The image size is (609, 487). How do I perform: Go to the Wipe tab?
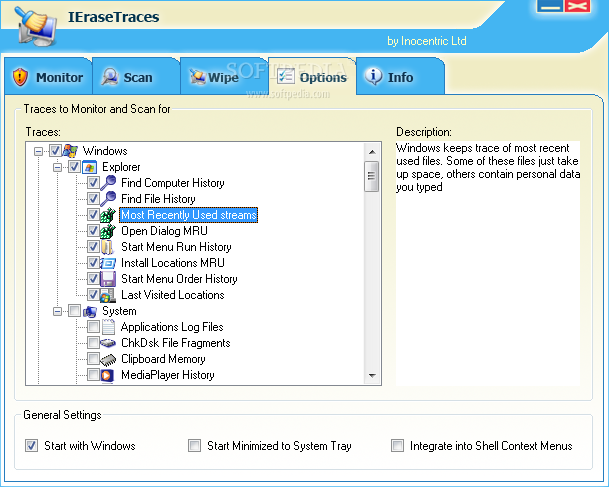point(224,77)
